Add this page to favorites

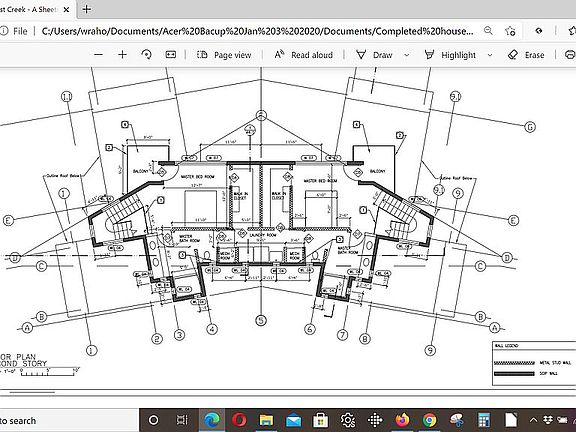pyautogui.click(x=510, y=31)
